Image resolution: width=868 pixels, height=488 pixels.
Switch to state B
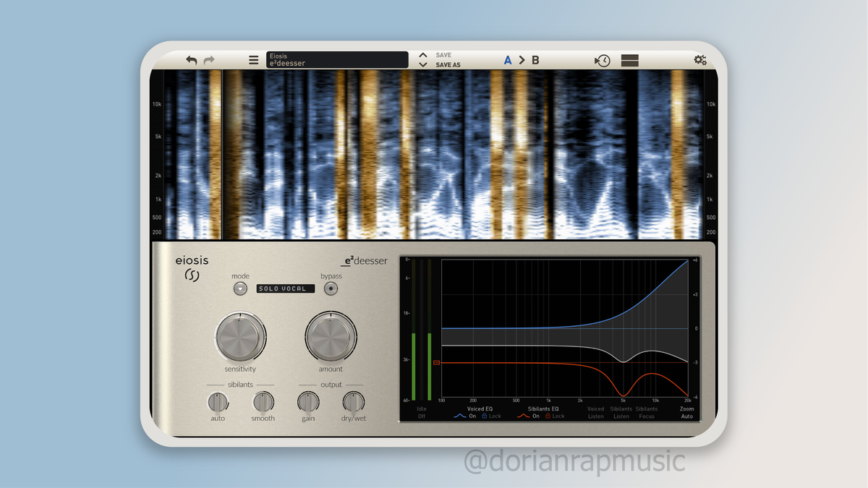tap(535, 60)
